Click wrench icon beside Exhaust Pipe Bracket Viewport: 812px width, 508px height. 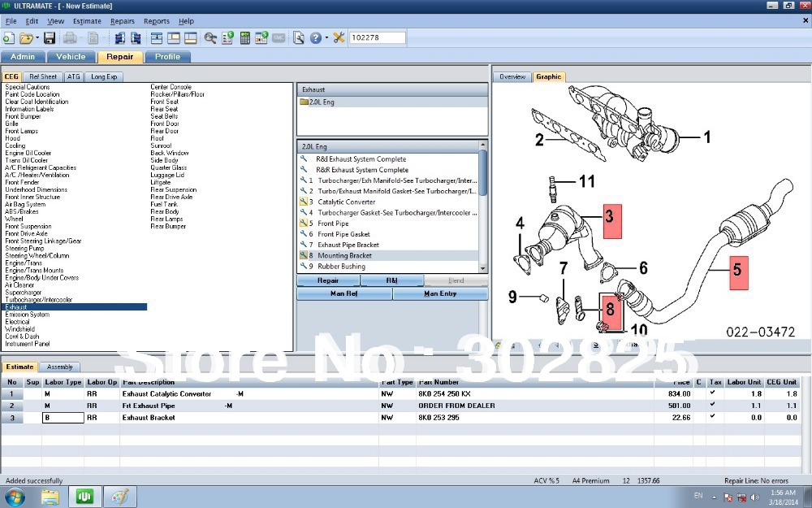304,245
